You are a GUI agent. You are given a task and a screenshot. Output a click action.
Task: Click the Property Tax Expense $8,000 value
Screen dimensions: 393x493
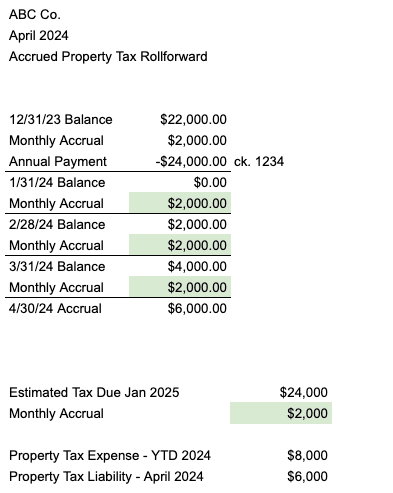(x=307, y=455)
